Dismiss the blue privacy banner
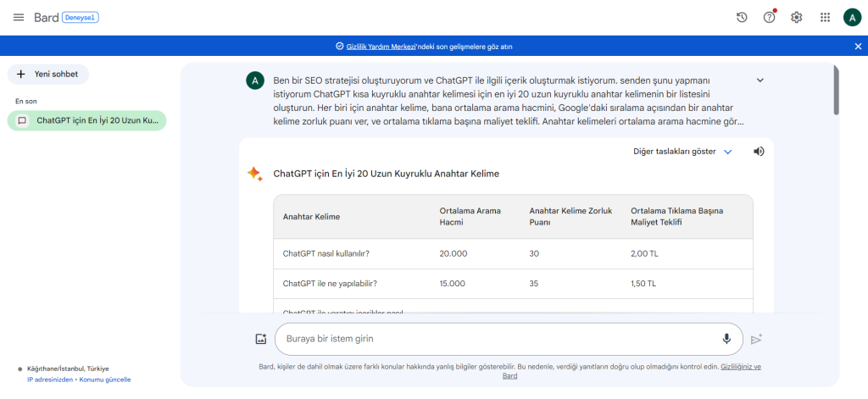This screenshot has height=399, width=868. point(858,47)
